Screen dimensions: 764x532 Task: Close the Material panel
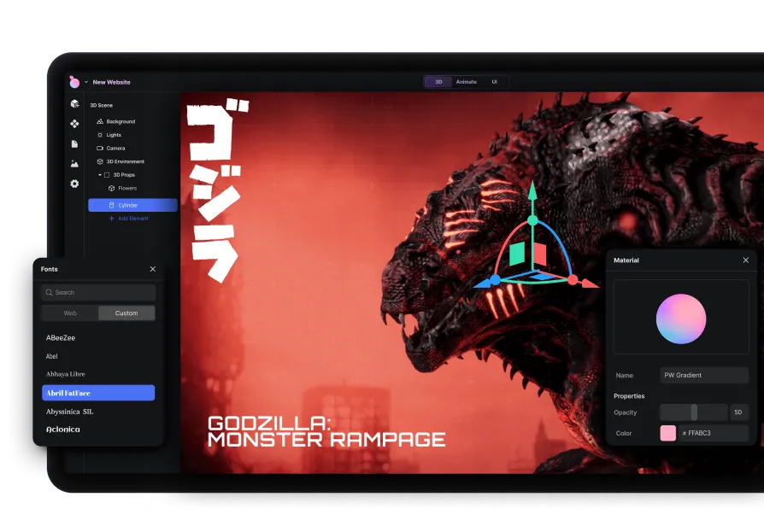point(745,260)
